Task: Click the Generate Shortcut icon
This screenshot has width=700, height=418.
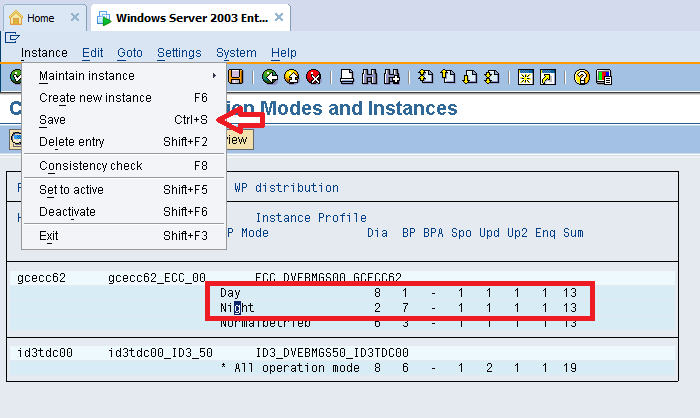Action: (x=548, y=77)
